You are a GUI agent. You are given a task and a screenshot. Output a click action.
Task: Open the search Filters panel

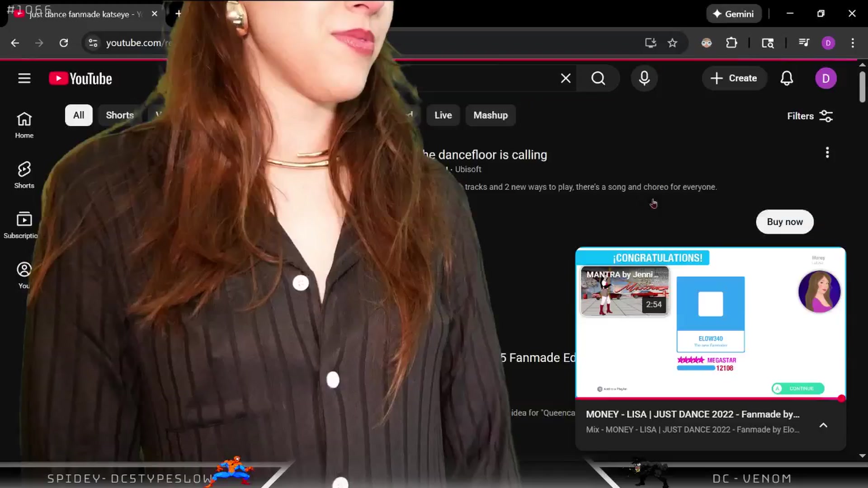810,116
